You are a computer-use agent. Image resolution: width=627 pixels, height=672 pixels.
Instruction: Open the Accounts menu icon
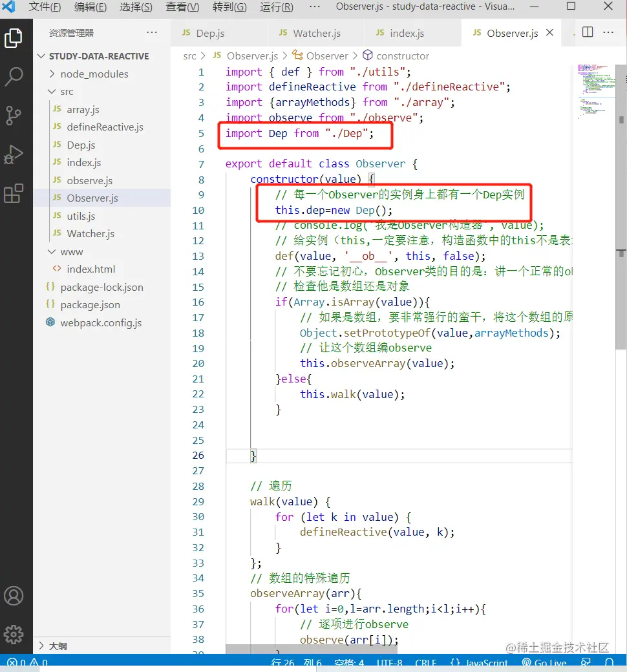click(x=14, y=596)
